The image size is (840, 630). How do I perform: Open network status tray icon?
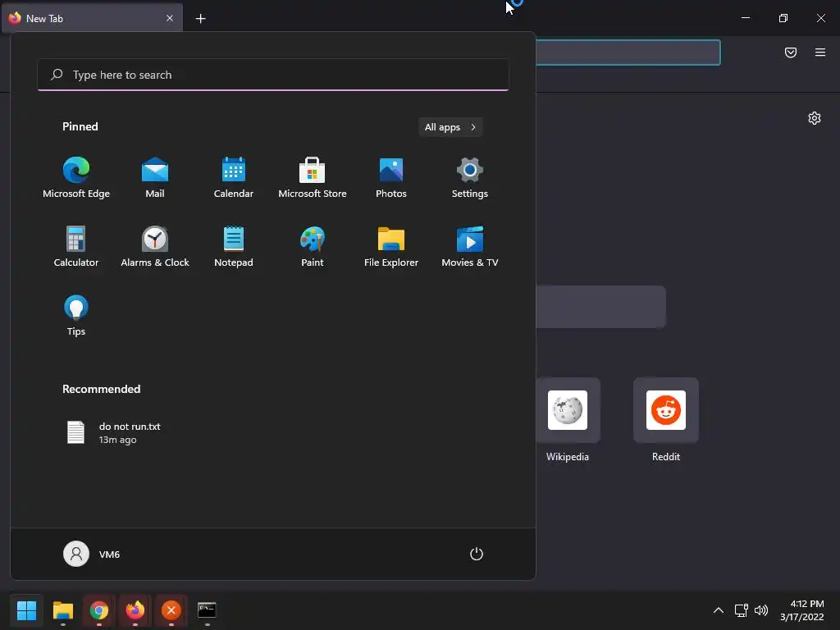742,610
